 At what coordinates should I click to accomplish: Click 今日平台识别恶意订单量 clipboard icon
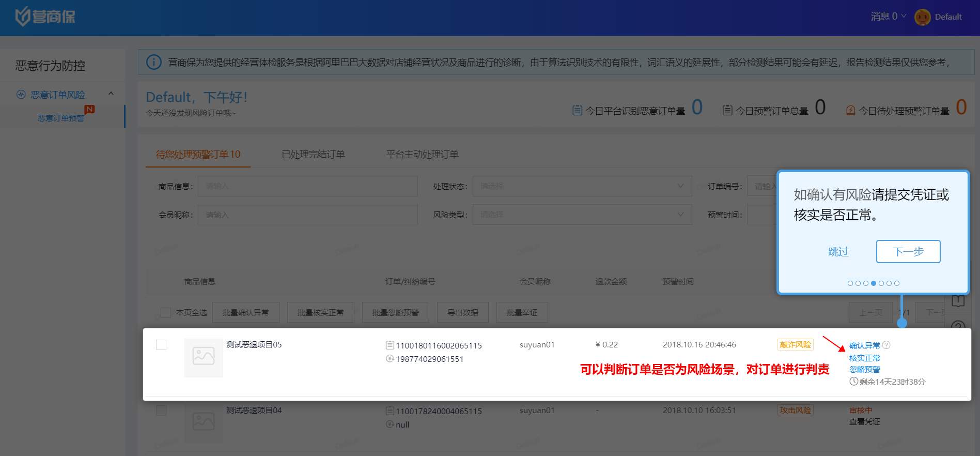[577, 111]
